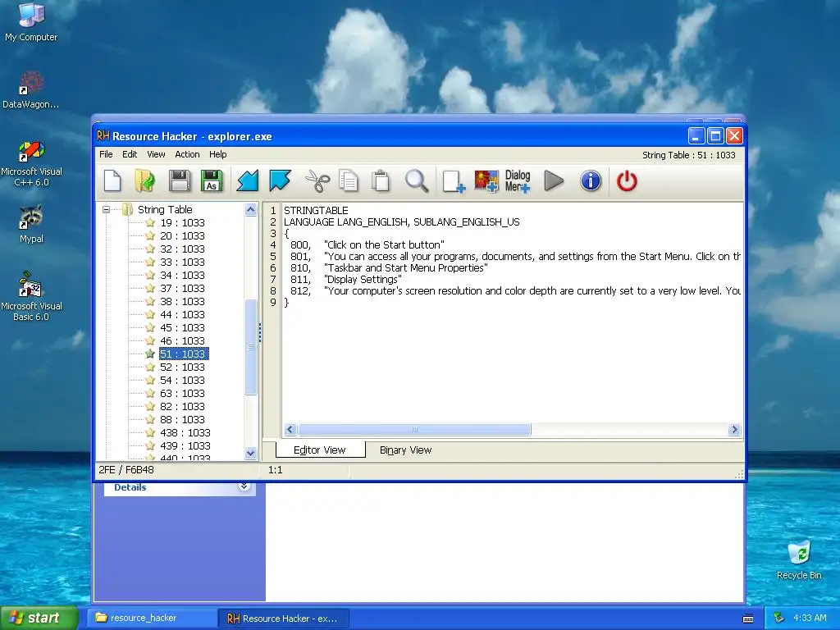Image resolution: width=840 pixels, height=630 pixels.
Task: Switch to the Editor View tab
Action: click(320, 450)
